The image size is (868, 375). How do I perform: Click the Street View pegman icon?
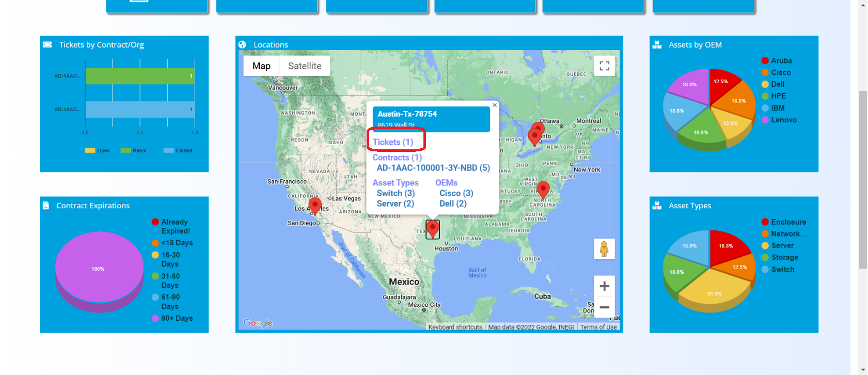604,249
